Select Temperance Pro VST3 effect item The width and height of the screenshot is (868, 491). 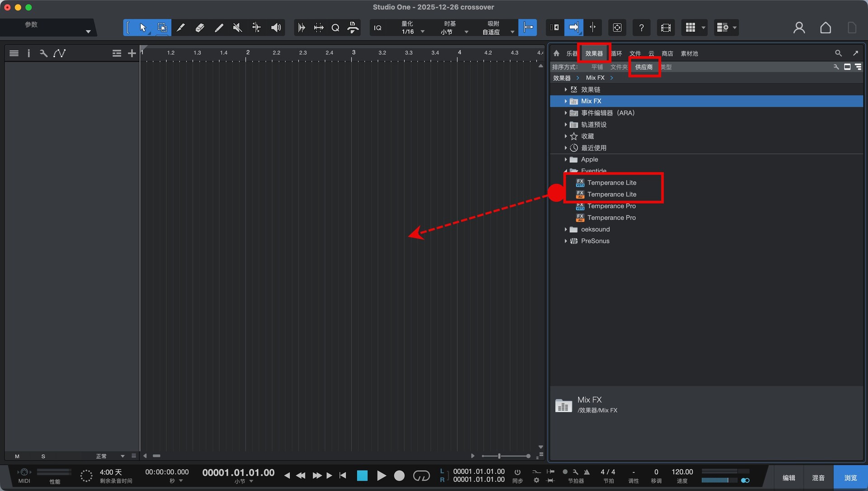611,206
